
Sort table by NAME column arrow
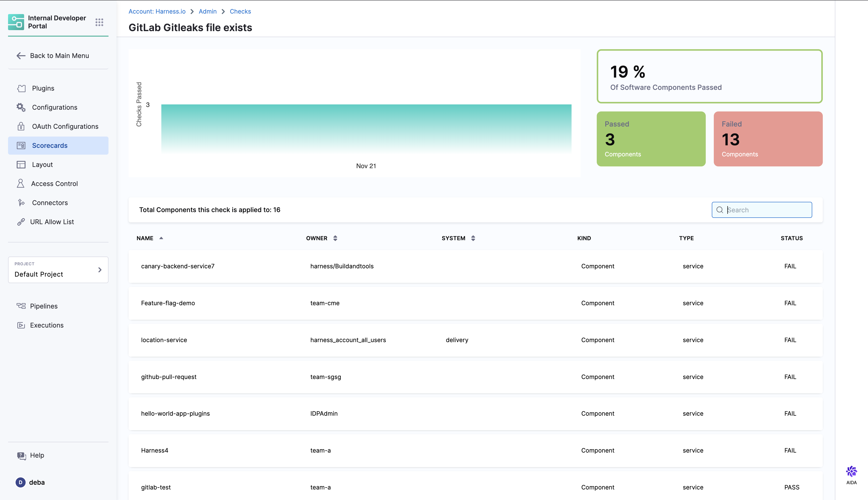point(161,238)
